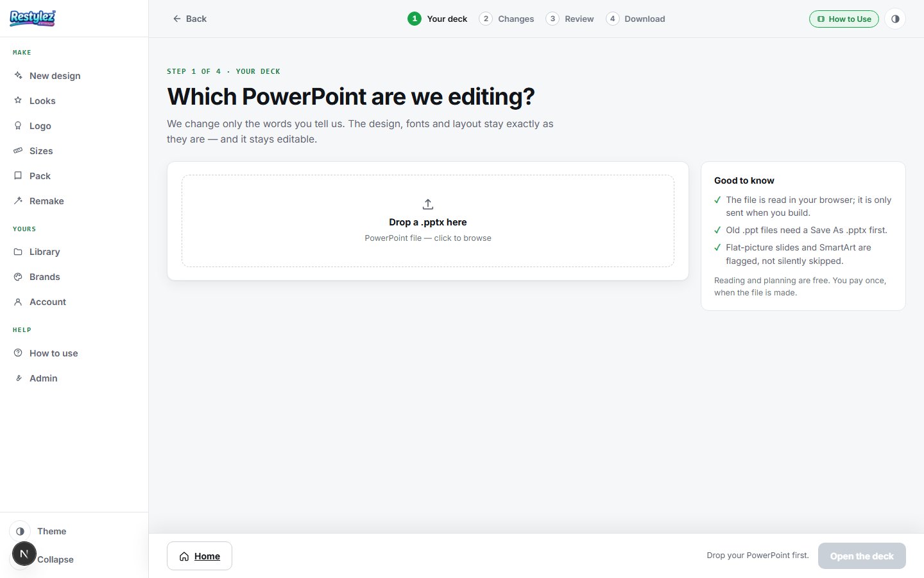
Task: Jump to step 2 Changes
Action: (x=506, y=19)
